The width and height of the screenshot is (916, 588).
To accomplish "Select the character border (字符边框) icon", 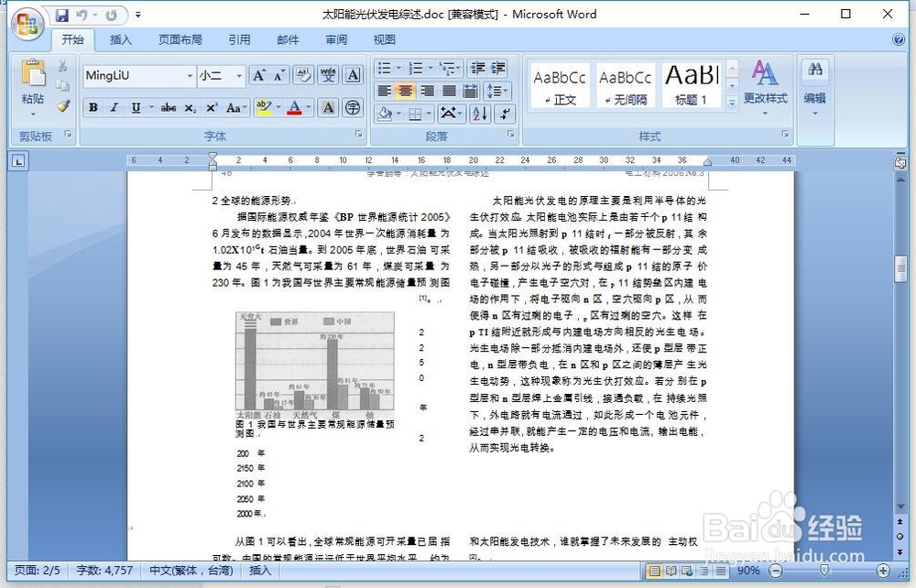I will (354, 73).
